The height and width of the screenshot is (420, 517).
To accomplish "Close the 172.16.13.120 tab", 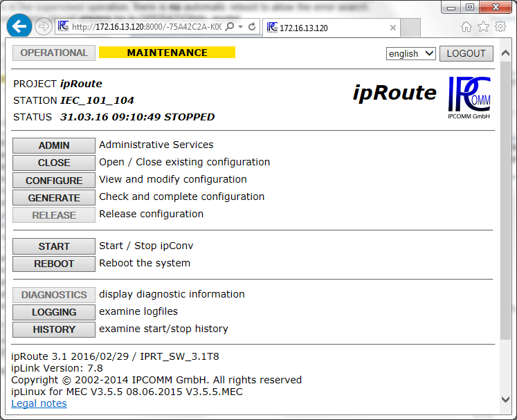I will click(392, 28).
